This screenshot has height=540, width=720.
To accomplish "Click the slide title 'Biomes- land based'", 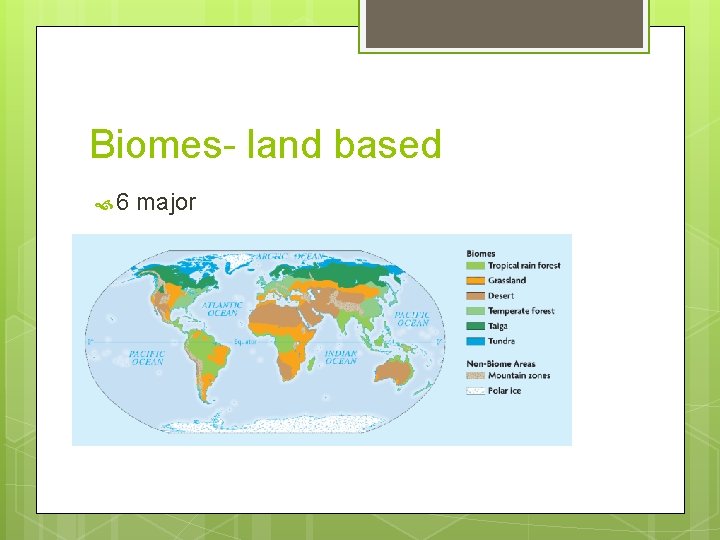I will (266, 144).
